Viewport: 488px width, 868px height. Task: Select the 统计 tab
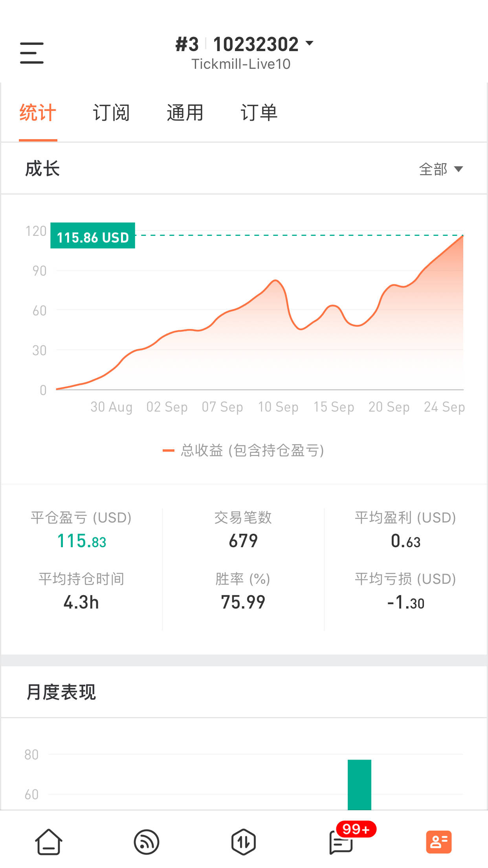tap(38, 113)
